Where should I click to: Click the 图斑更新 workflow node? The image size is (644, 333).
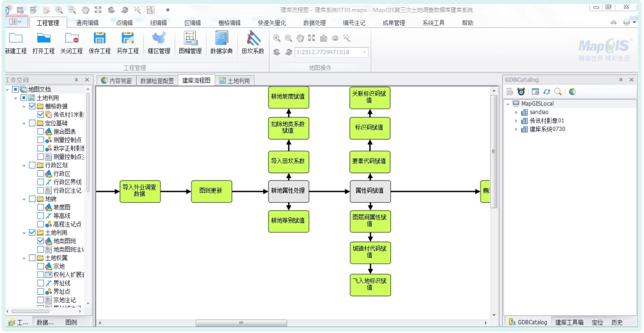click(x=211, y=191)
